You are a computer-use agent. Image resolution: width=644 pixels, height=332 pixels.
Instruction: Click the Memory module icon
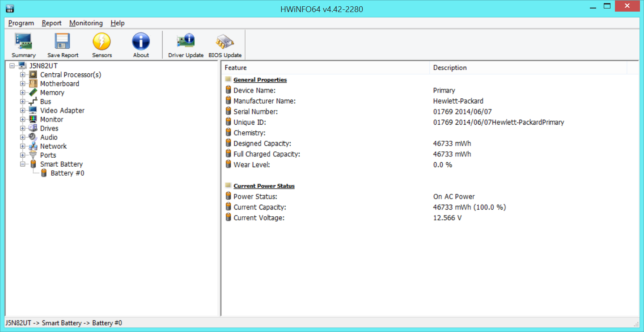(33, 92)
